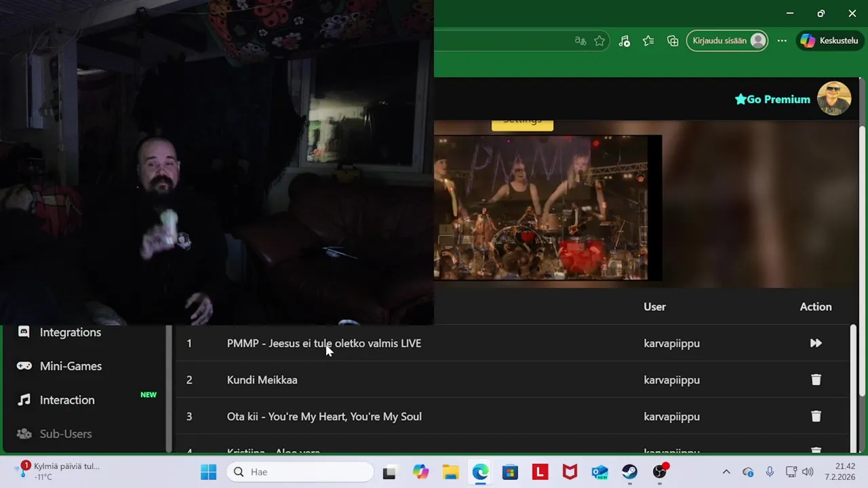Open Task View on the taskbar
The width and height of the screenshot is (868, 488).
click(389, 472)
